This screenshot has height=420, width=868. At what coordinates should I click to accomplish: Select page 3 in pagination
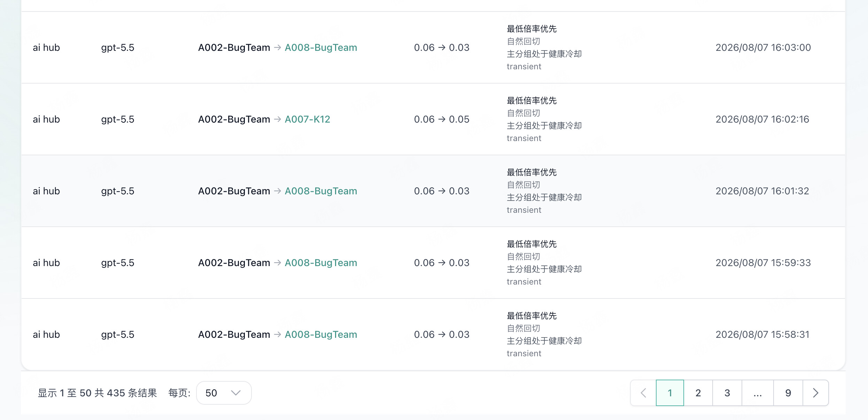point(727,393)
